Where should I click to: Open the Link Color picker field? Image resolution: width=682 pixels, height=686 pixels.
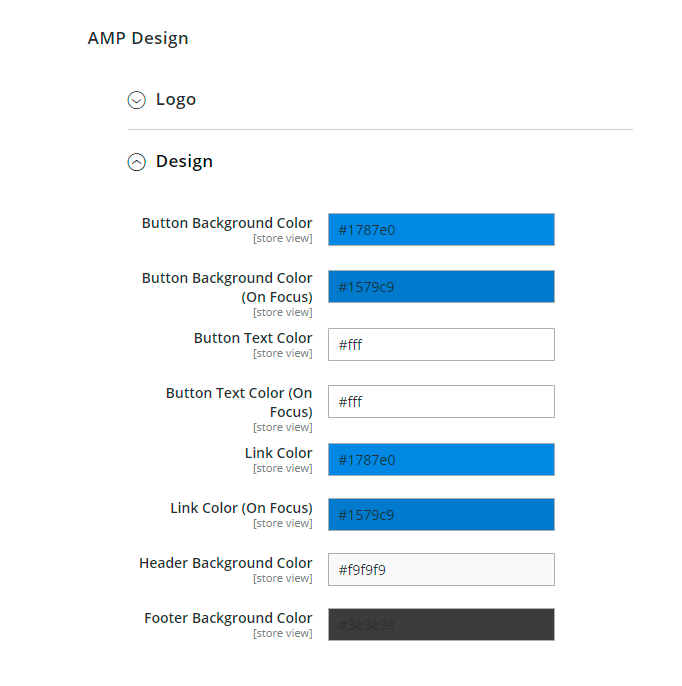[x=441, y=460]
